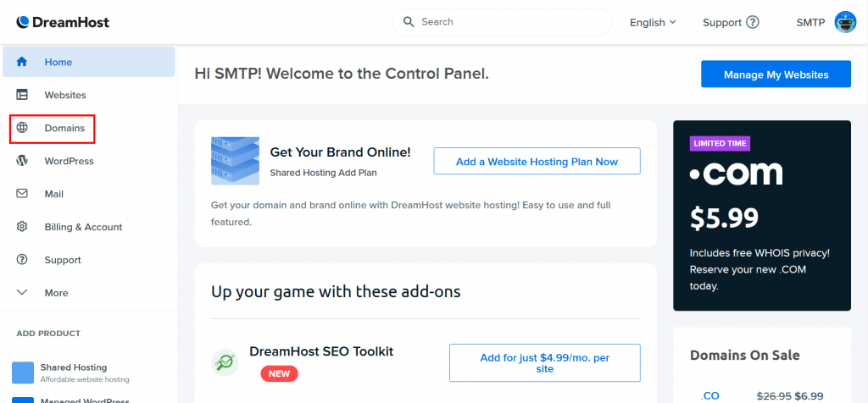Select the Websites layout icon
This screenshot has width=868, height=403.
[x=22, y=95]
